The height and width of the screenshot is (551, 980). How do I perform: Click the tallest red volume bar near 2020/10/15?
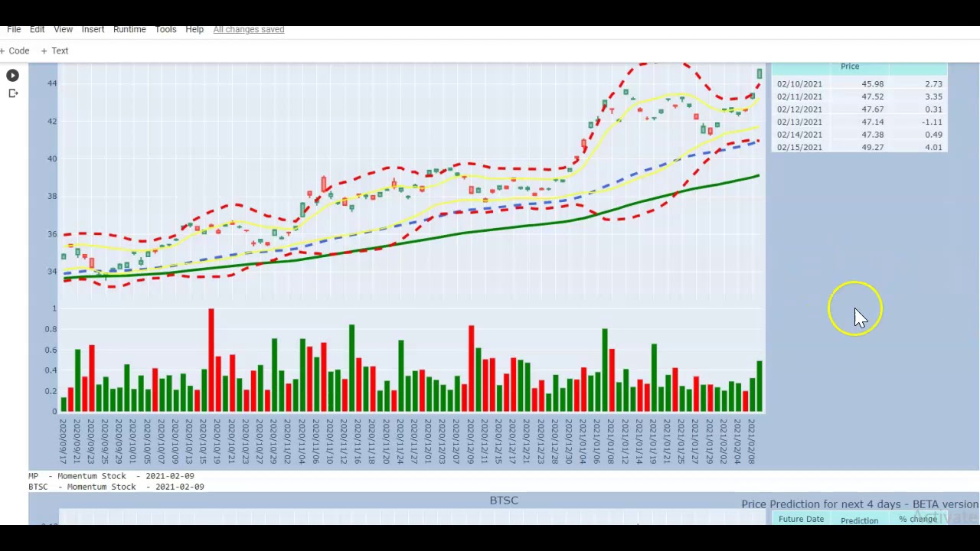(211, 360)
